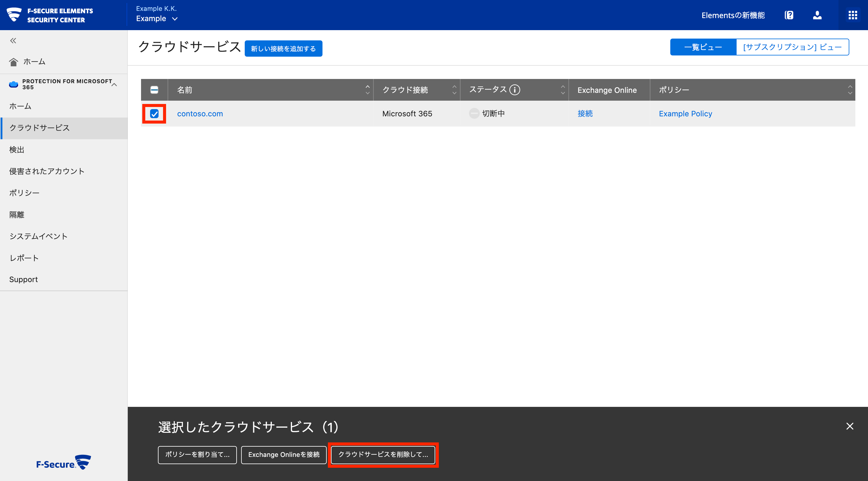Toggle the select-all checkbox in table header
Viewport: 868px width, 481px height.
point(154,90)
